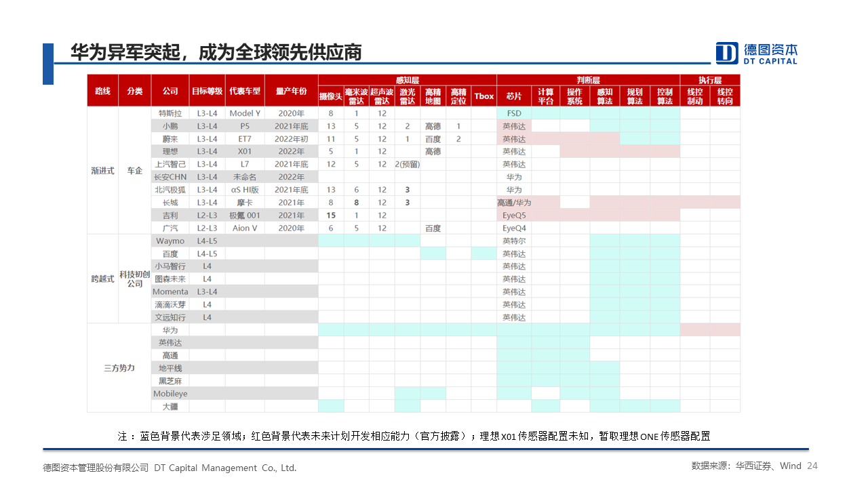Click the 2022年初 production year cell
Image resolution: width=868 pixels, height=488 pixels.
click(292, 139)
